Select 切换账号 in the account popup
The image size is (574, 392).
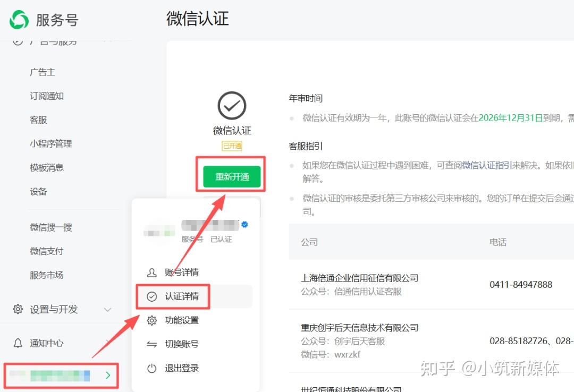point(182,344)
